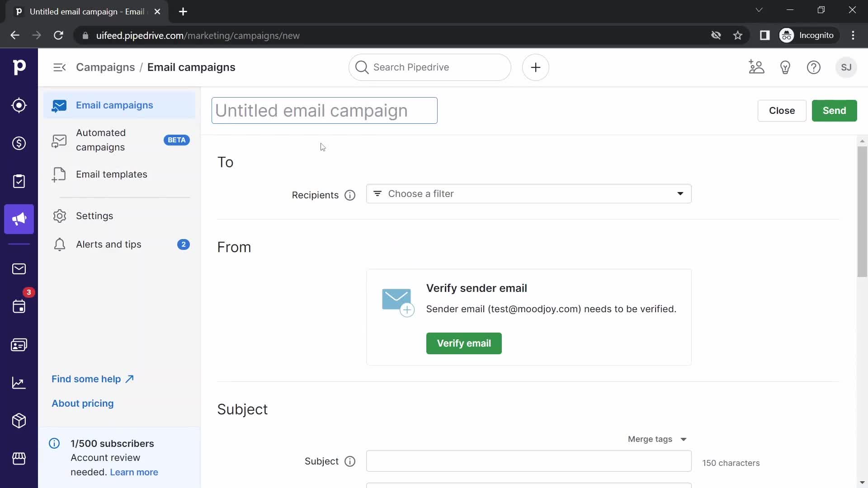The image size is (868, 488).
Task: Open the tab search chevron in Chrome
Action: tap(759, 10)
